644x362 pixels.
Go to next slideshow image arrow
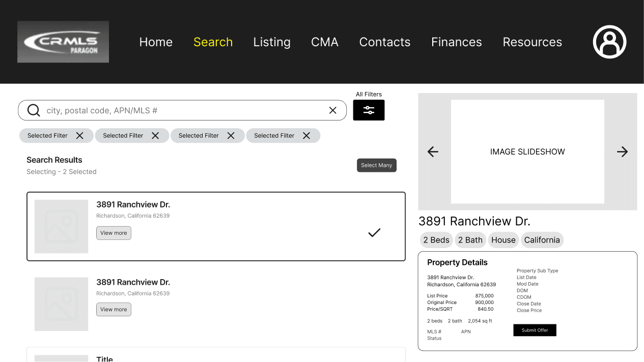coord(622,152)
